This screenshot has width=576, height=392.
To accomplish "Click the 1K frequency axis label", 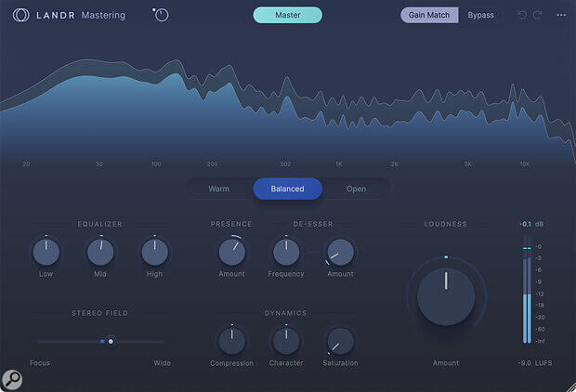I will click(x=339, y=164).
